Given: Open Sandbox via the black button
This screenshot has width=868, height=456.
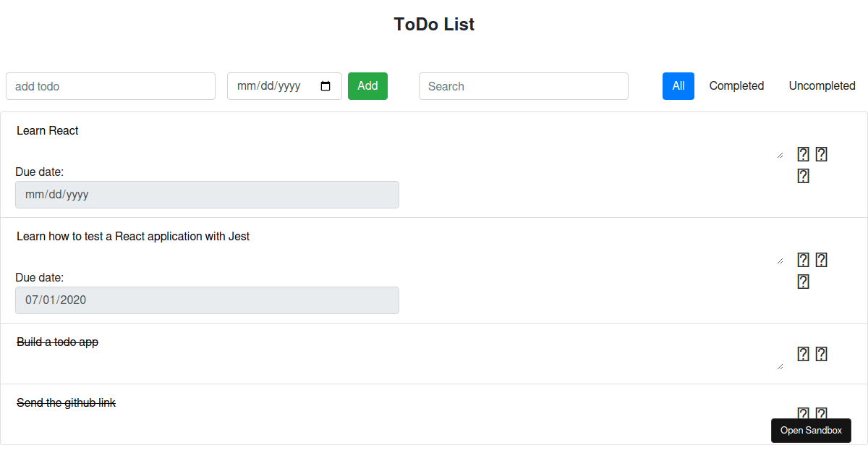Looking at the screenshot, I should tap(811, 431).
